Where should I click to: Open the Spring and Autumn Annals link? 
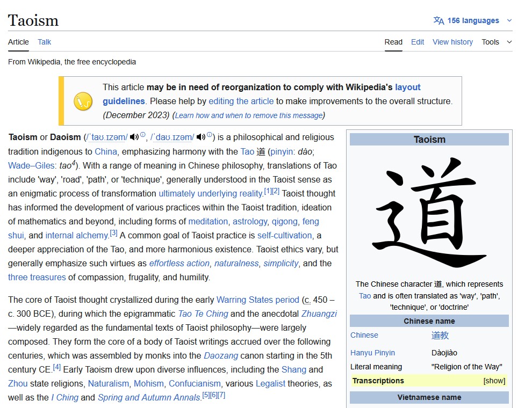coord(149,397)
